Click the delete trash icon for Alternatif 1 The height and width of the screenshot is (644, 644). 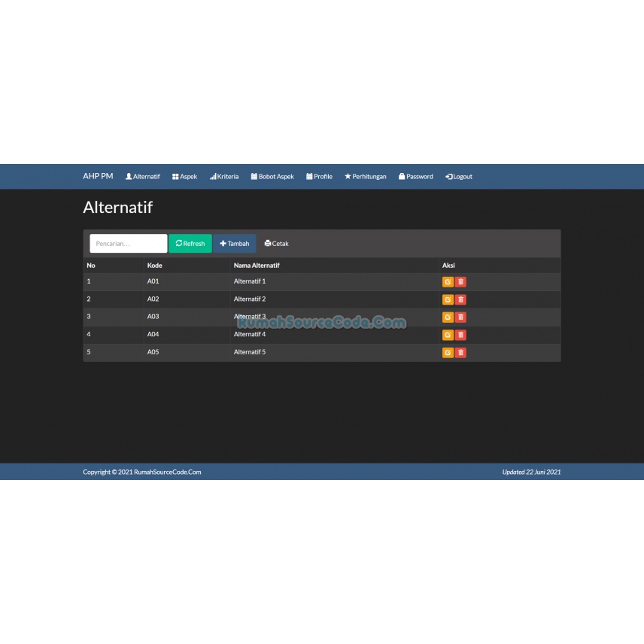point(460,281)
